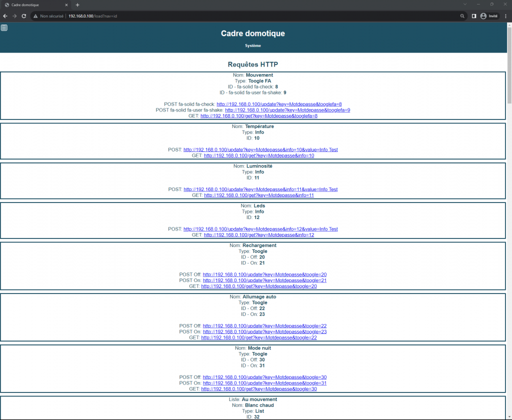This screenshot has width=512, height=420.
Task: Expand the tab search chevron in the title bar
Action: 465,4
